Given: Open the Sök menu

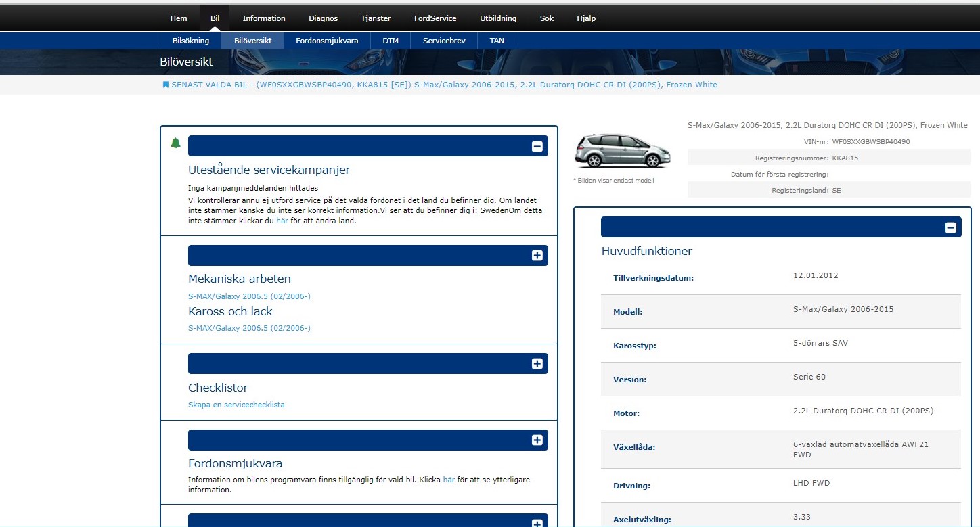Looking at the screenshot, I should pyautogui.click(x=547, y=18).
